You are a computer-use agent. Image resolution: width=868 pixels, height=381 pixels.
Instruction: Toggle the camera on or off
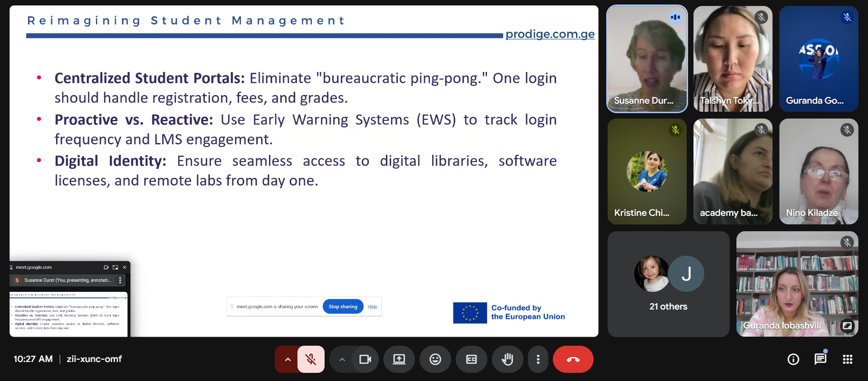[x=365, y=359]
